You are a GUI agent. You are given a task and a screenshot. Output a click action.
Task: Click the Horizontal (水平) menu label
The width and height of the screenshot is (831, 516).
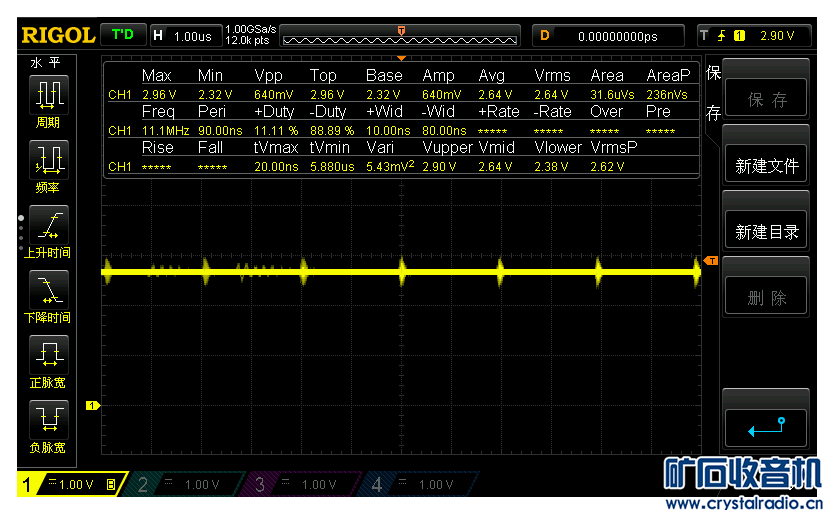pyautogui.click(x=45, y=63)
